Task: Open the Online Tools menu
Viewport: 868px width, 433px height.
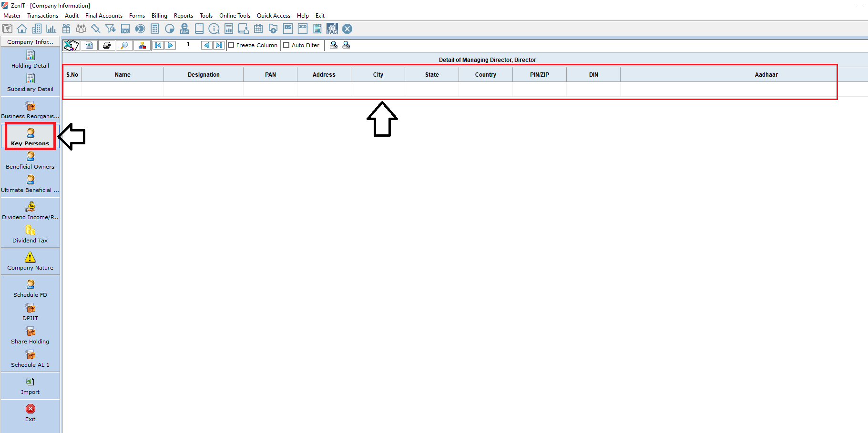Action: [235, 16]
